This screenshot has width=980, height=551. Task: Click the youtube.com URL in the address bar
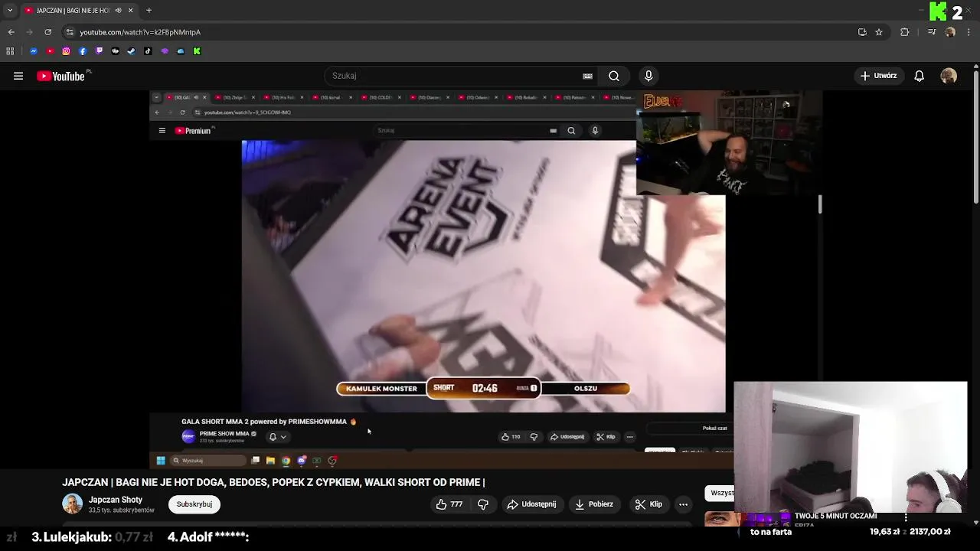[x=140, y=32]
